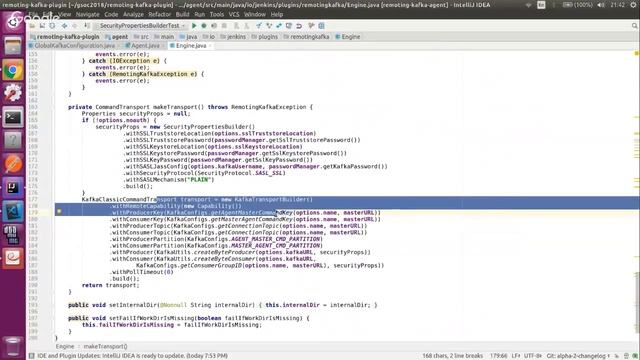Change LF line separator in status bar
The height and width of the screenshot is (360, 640).
pos(516,356)
